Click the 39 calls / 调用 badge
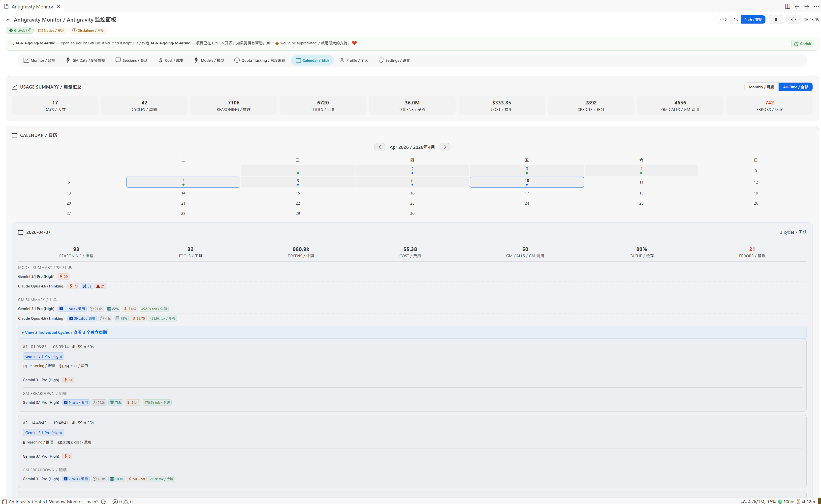 point(82,318)
